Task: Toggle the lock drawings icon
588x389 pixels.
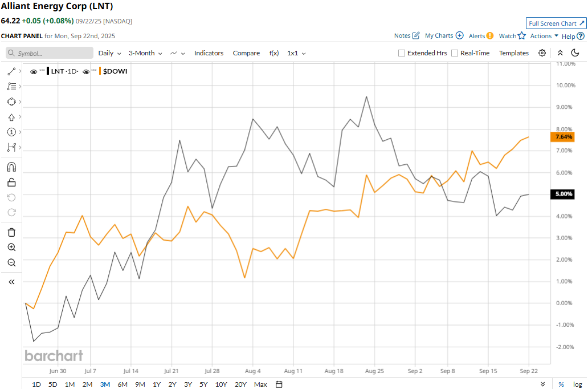Action: [11, 182]
